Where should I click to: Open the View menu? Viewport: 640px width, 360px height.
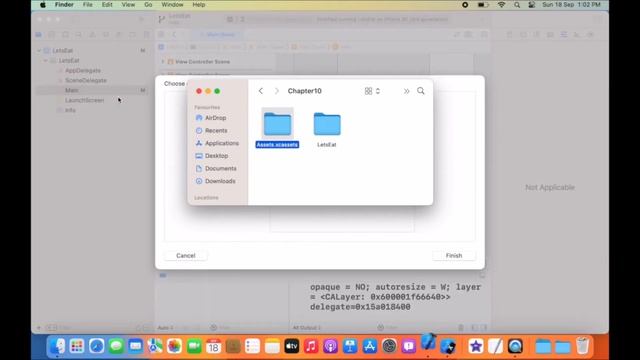click(128, 5)
